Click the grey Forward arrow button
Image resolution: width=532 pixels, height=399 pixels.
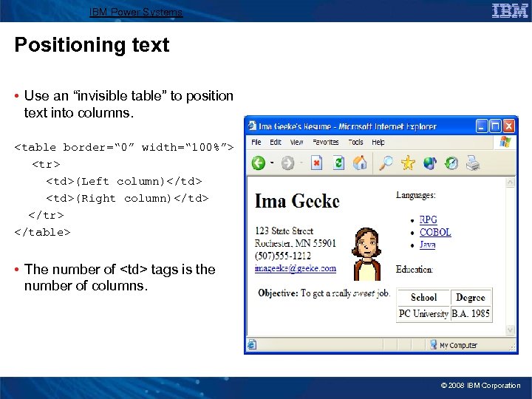(287, 163)
